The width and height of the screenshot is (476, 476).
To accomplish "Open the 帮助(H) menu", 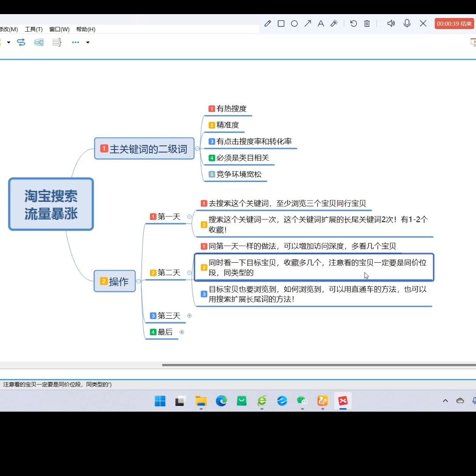I will (86, 29).
